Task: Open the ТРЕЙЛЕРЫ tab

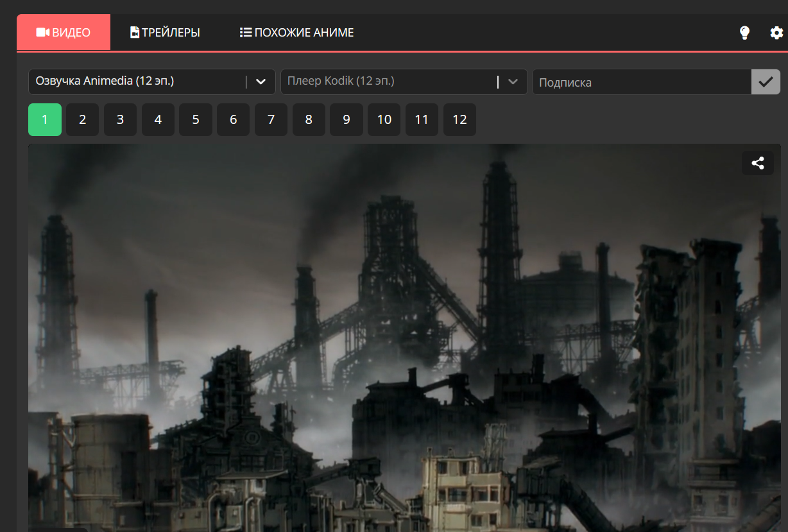Action: pos(165,32)
